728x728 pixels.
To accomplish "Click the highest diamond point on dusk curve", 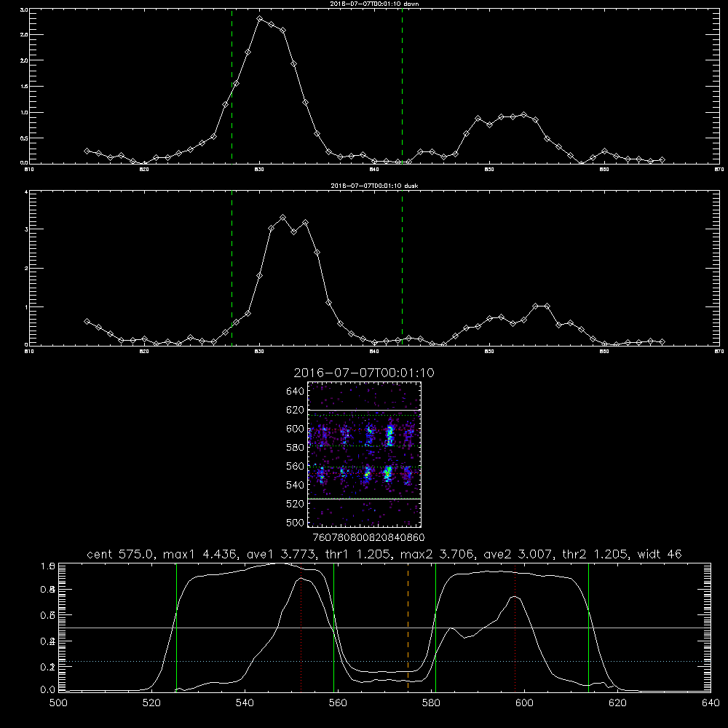I will click(282, 217).
